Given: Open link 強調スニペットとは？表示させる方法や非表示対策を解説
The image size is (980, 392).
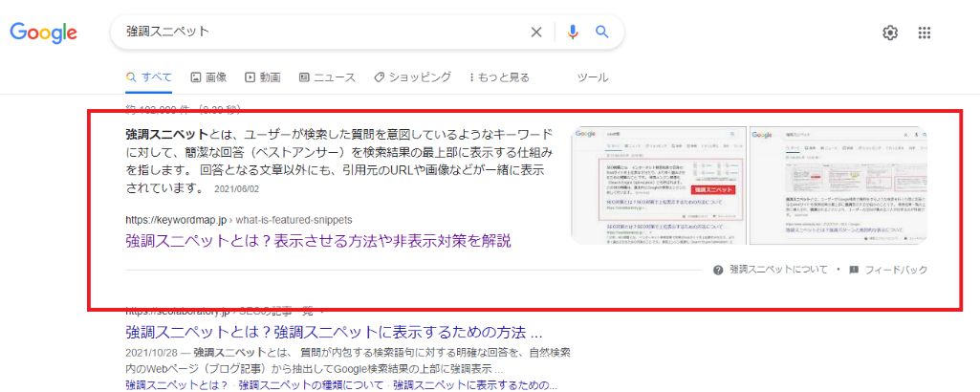Looking at the screenshot, I should (318, 241).
